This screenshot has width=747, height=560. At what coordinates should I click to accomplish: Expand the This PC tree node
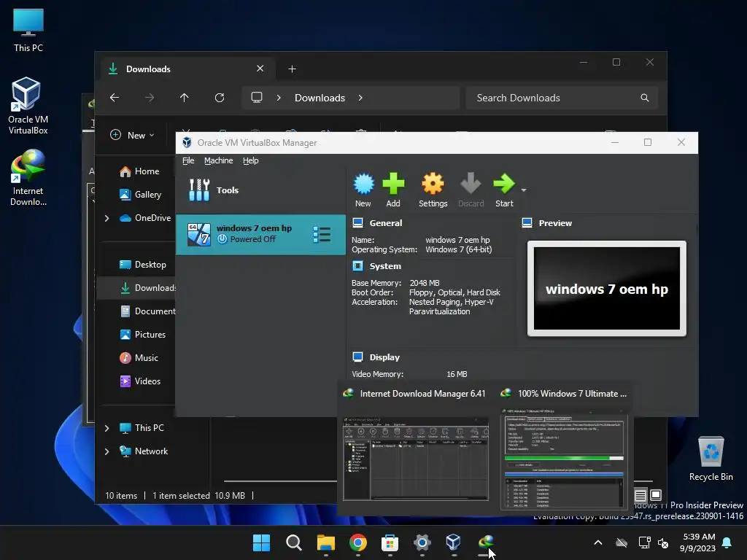[x=107, y=428]
